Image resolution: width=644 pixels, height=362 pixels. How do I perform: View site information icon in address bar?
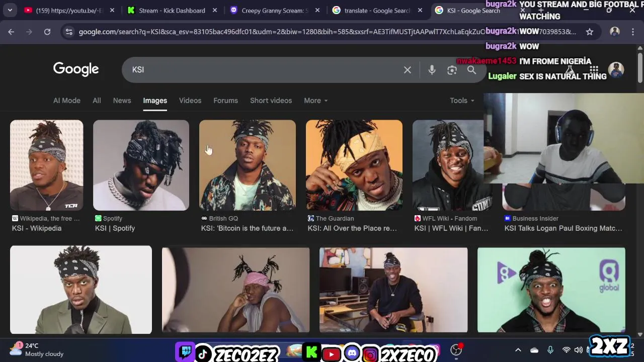(x=69, y=32)
